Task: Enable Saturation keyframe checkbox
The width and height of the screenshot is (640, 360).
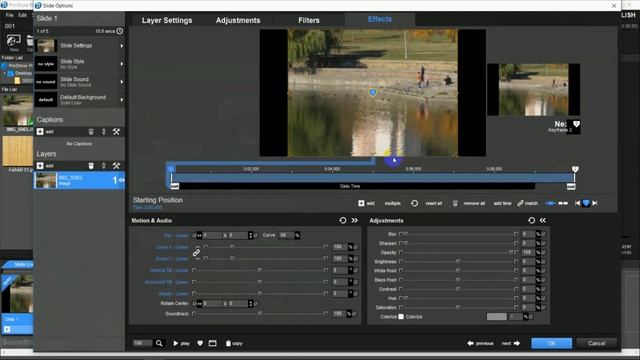Action: [x=401, y=307]
